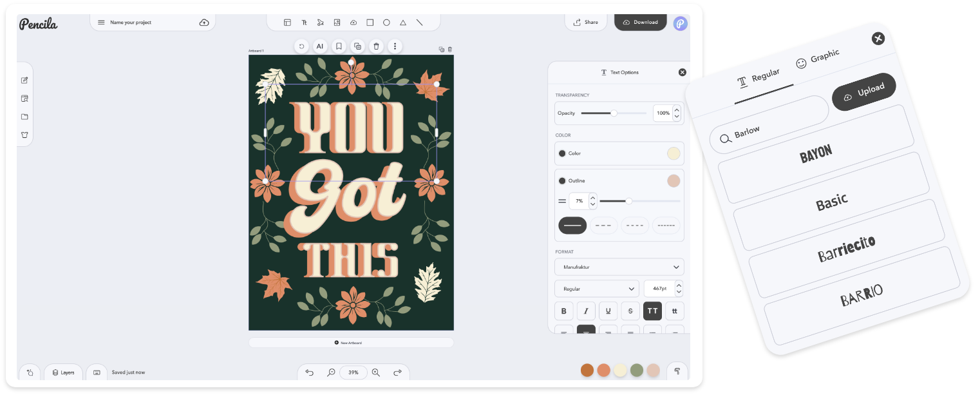Expand the Regular font weight dropdown

(596, 289)
